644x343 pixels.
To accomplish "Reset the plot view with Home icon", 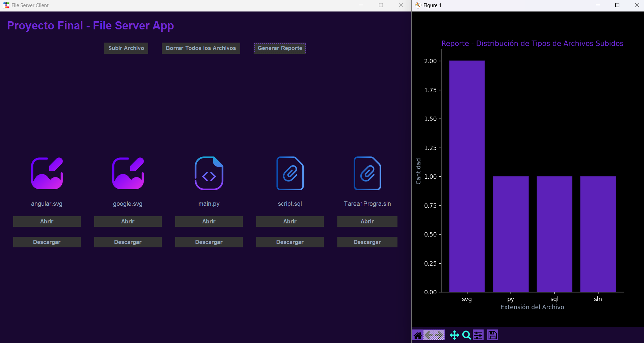I will pyautogui.click(x=418, y=335).
